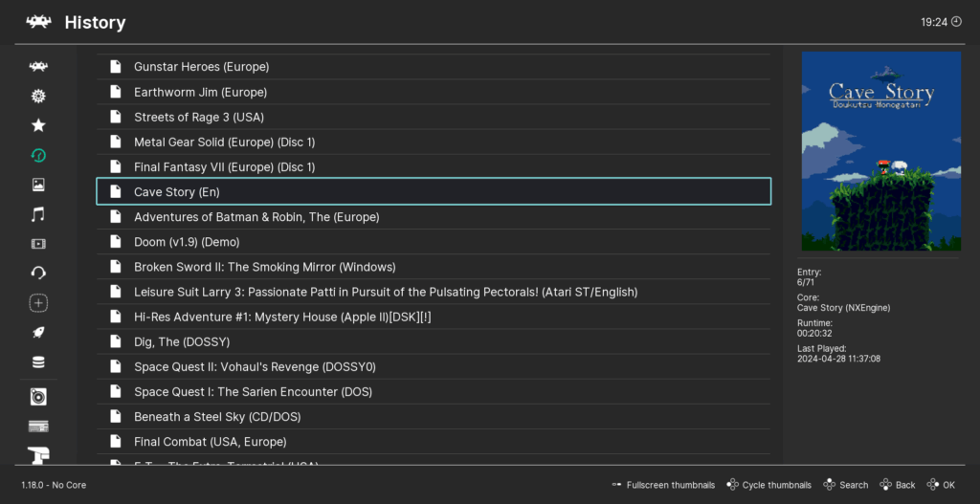Select Earthworm Jim (Europe) entry
980x504 pixels.
tap(434, 92)
